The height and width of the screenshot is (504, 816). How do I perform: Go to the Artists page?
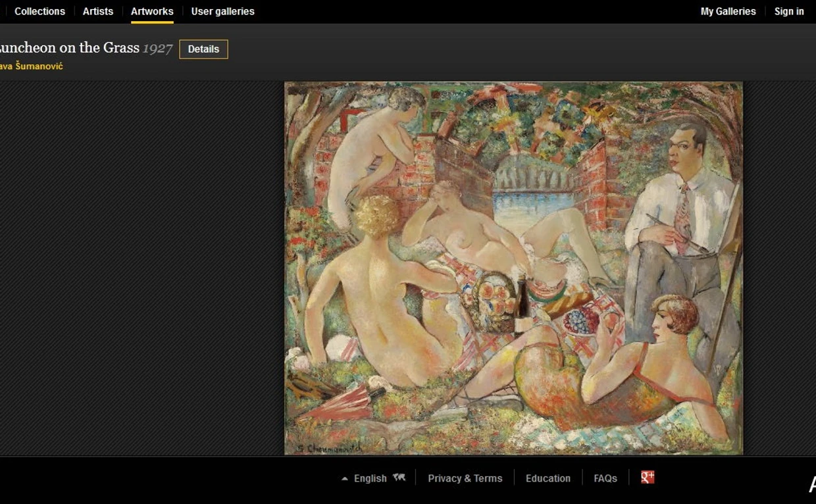[x=98, y=11]
